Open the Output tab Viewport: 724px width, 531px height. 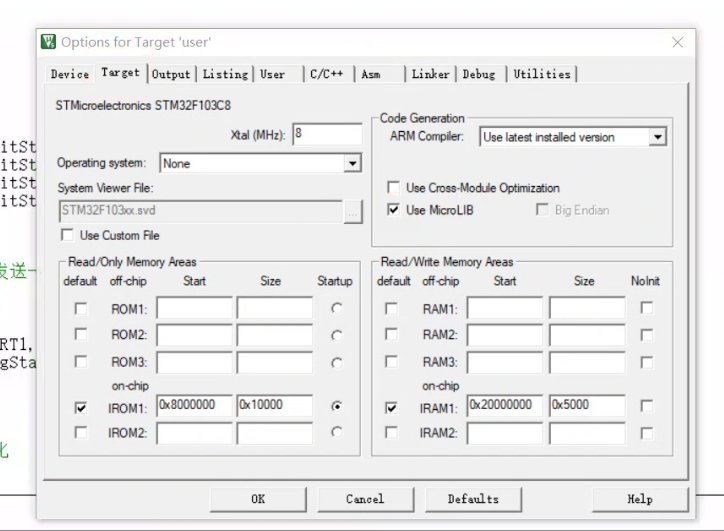(171, 74)
